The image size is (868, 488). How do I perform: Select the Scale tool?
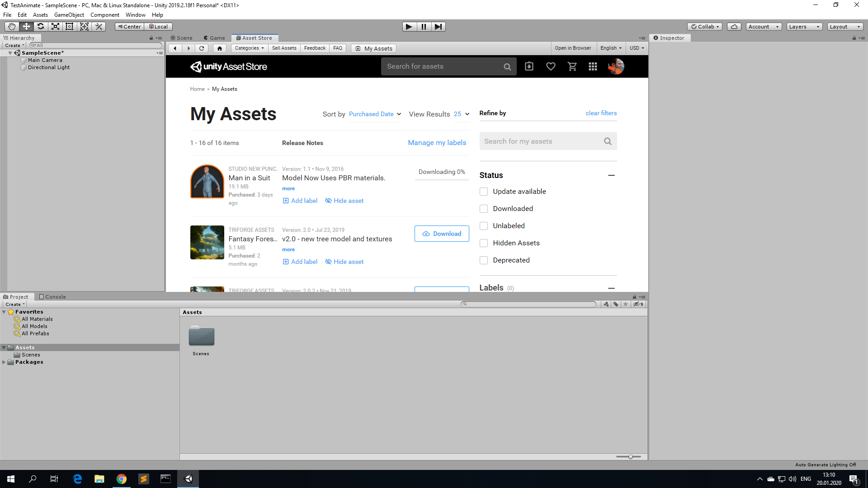(x=55, y=27)
